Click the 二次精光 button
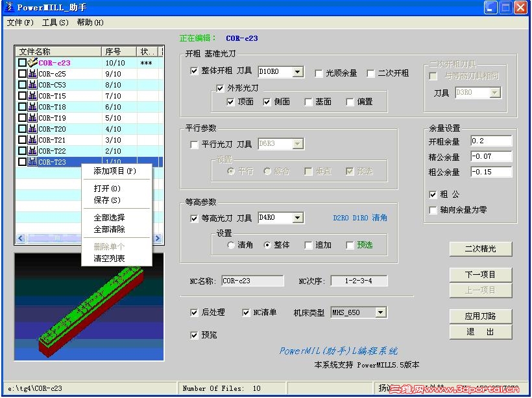 481,249
